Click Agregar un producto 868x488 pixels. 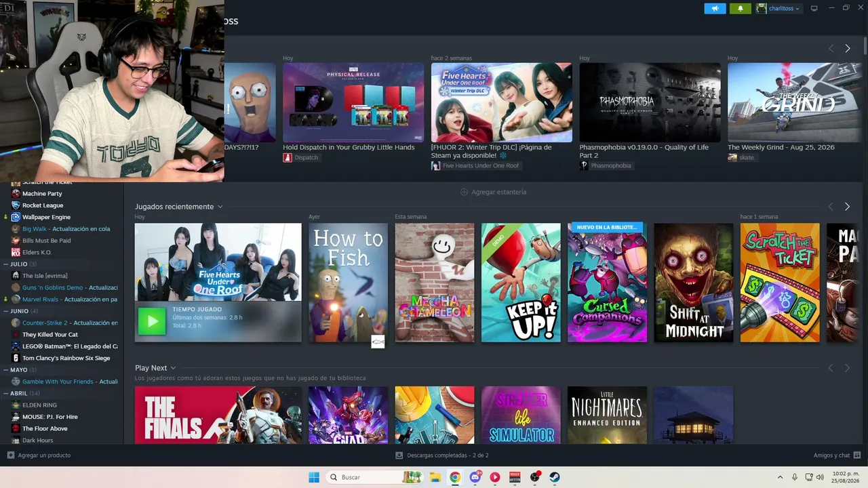point(44,455)
